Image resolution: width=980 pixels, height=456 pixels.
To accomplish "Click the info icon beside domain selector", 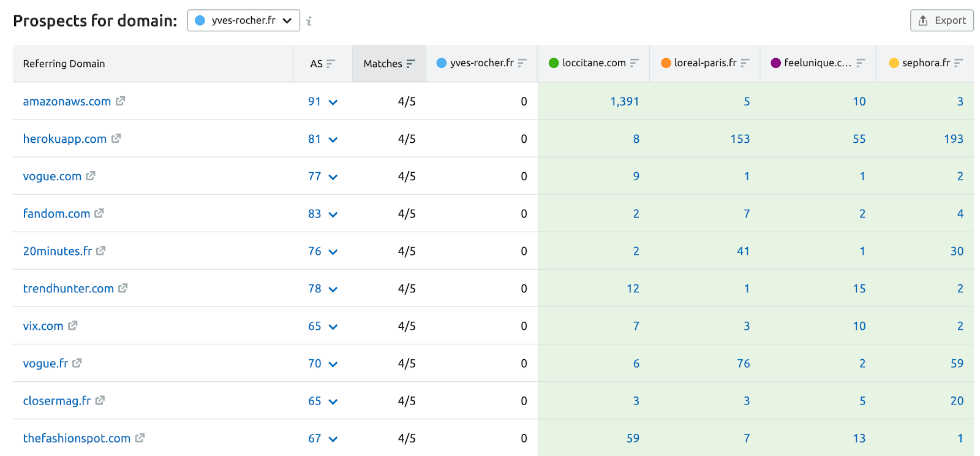I will (x=309, y=21).
